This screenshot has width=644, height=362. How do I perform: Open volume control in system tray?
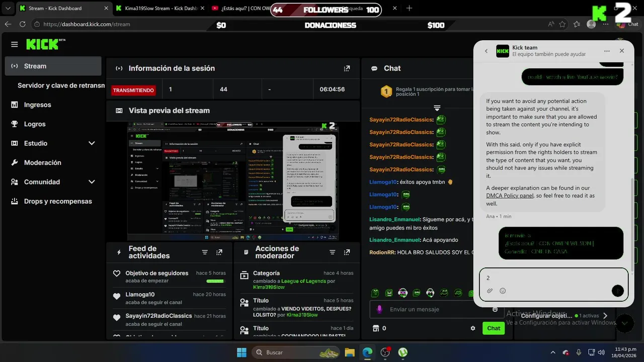click(x=601, y=352)
